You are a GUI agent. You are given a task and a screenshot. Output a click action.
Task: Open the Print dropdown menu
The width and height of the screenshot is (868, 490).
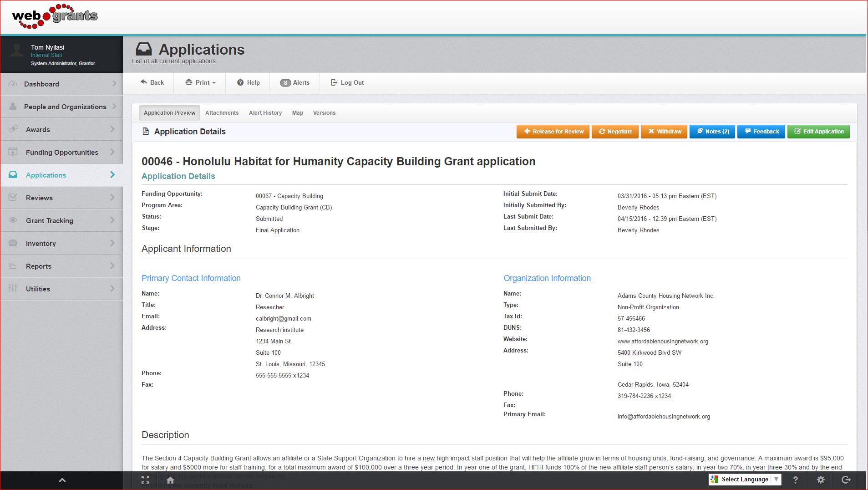199,82
